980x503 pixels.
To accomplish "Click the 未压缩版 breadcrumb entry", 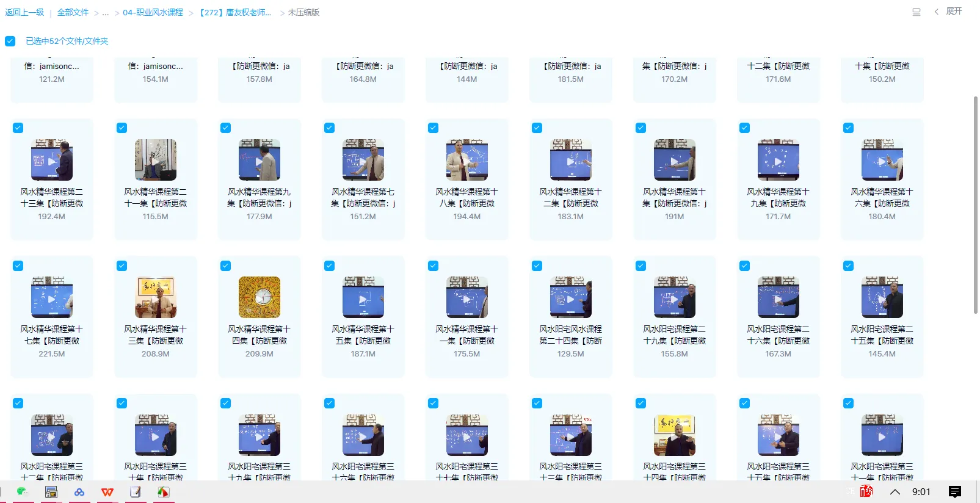I will pos(303,12).
